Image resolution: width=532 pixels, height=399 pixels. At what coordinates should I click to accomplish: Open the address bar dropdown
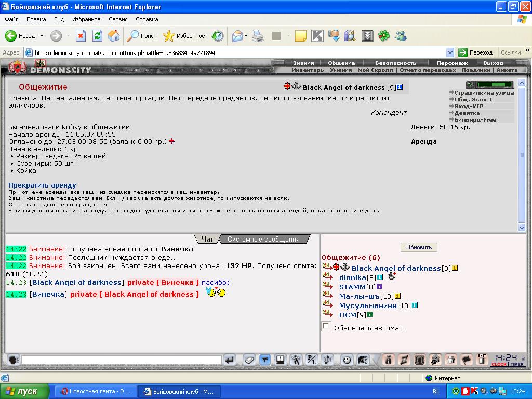point(450,52)
